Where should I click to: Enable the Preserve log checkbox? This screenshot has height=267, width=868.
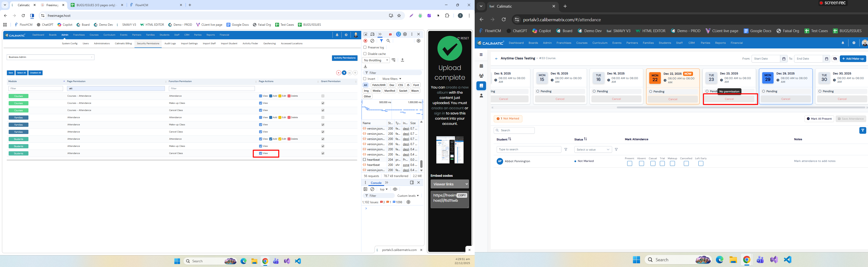365,47
